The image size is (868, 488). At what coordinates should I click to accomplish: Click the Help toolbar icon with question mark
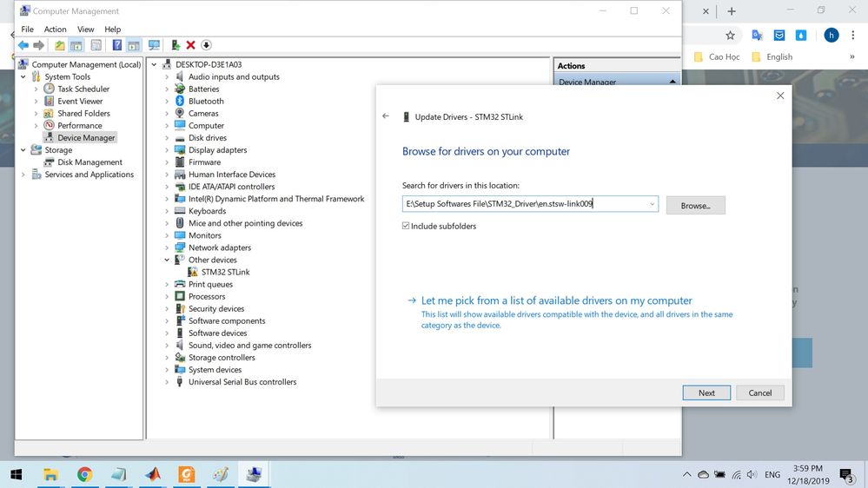[116, 45]
